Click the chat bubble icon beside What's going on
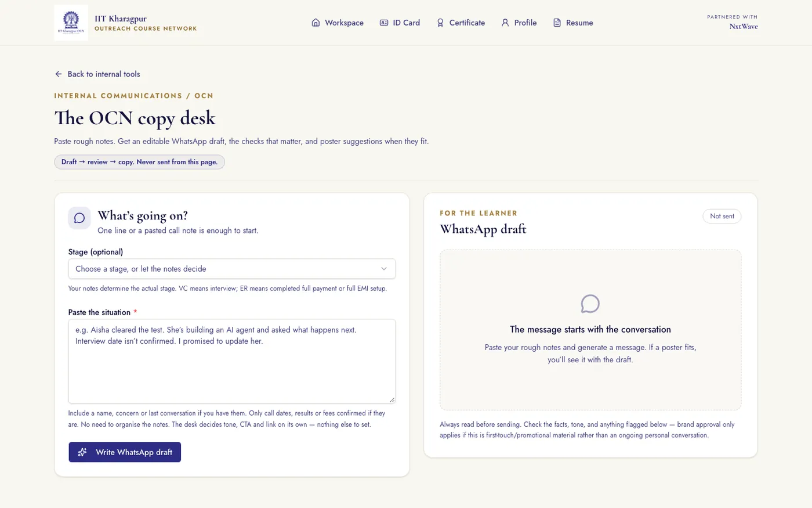Image resolution: width=812 pixels, height=508 pixels. (x=79, y=218)
